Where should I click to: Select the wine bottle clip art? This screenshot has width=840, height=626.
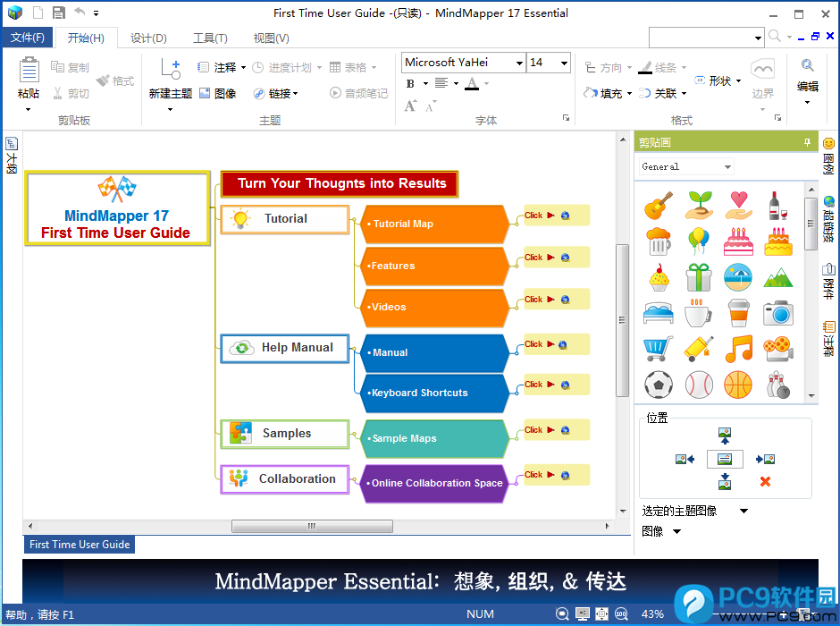(777, 206)
